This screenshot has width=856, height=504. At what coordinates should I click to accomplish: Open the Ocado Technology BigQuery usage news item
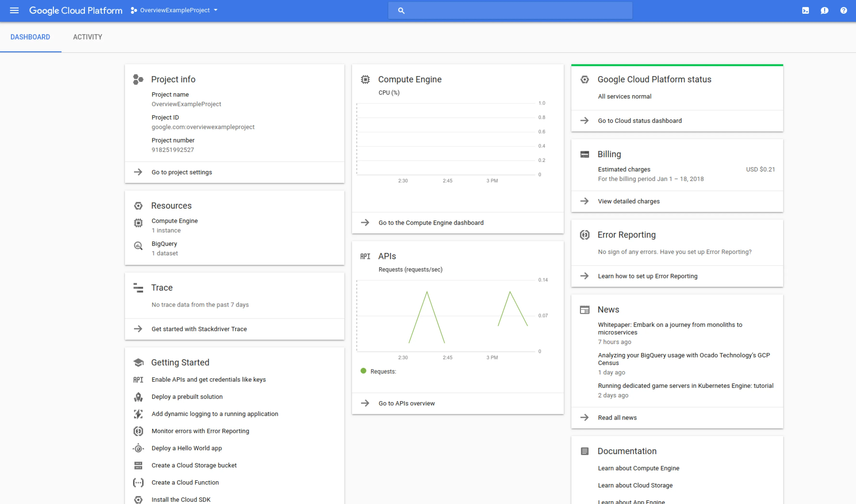point(684,359)
